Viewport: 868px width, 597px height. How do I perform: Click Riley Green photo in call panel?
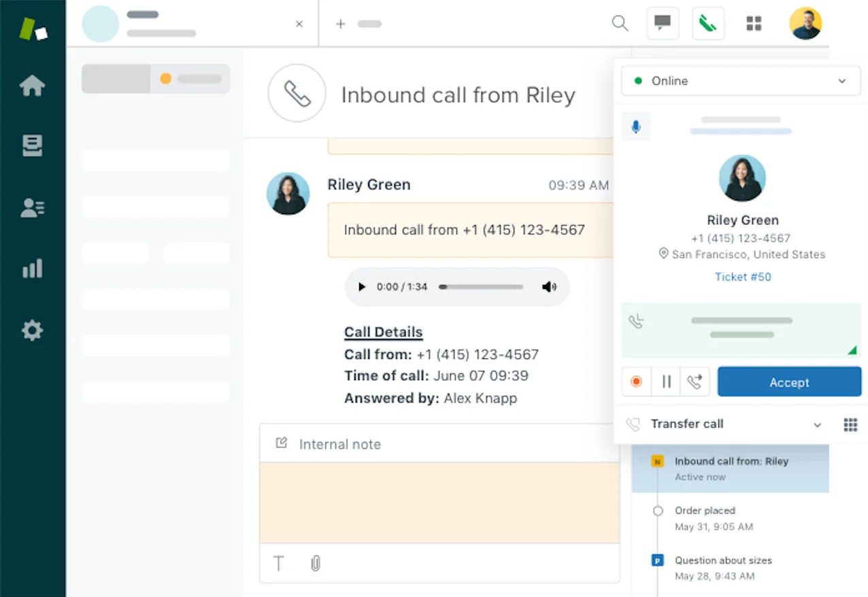coord(742,178)
